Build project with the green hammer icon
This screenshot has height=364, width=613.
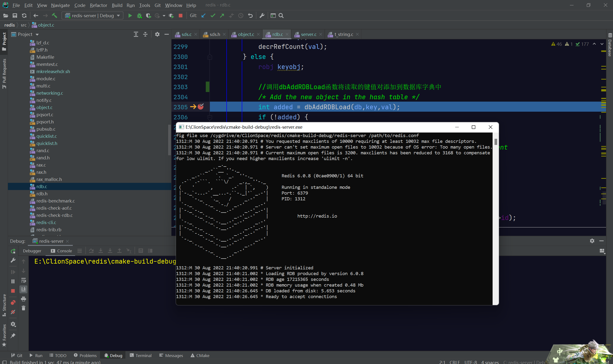click(x=54, y=16)
